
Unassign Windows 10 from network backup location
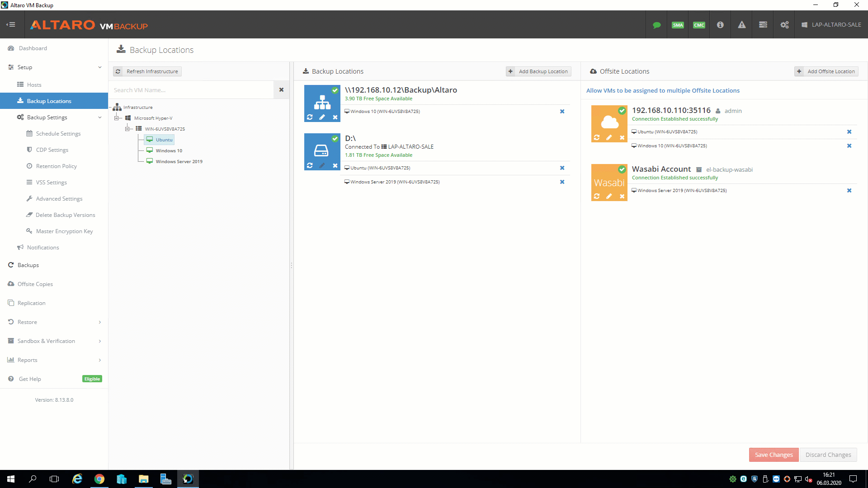[x=562, y=112]
